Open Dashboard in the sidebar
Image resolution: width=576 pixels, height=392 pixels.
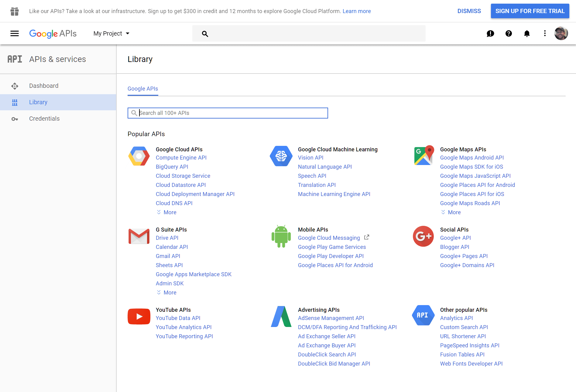click(58, 86)
